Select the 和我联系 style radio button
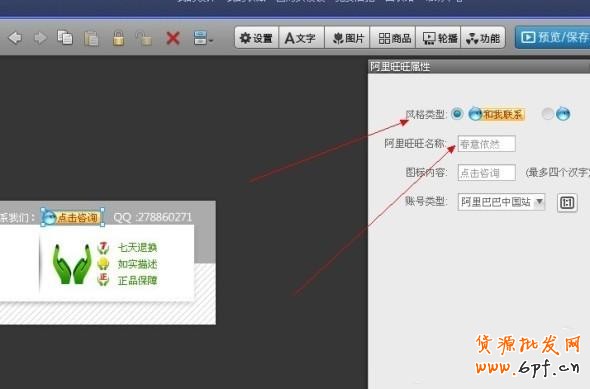590x389 pixels. coord(457,114)
